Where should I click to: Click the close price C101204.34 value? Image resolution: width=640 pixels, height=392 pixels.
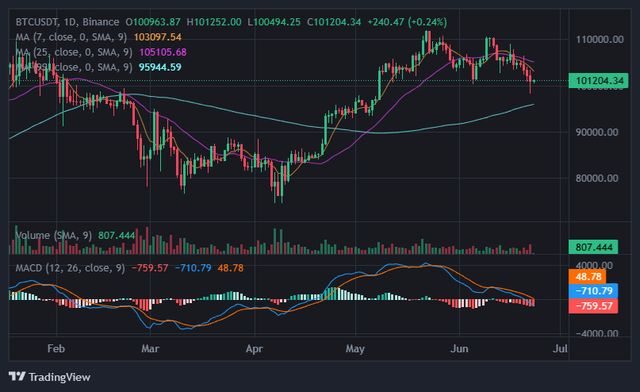(334, 22)
